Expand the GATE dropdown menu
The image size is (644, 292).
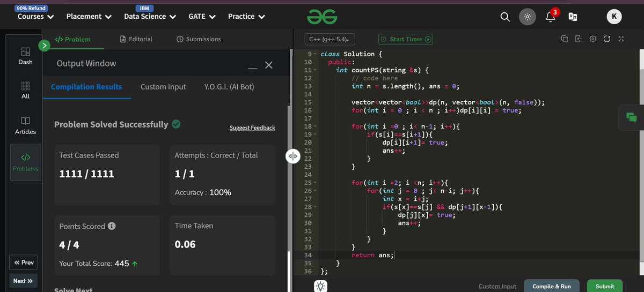202,17
